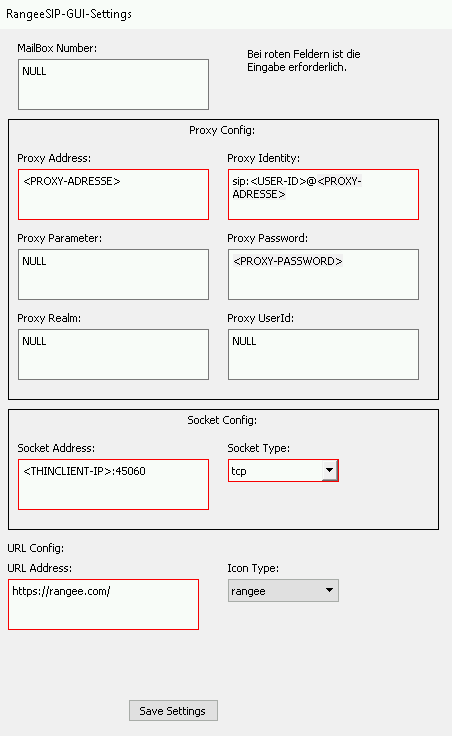Screen dimensions: 452x736
Task: Save Settings button at the bottom
Action: [173, 711]
